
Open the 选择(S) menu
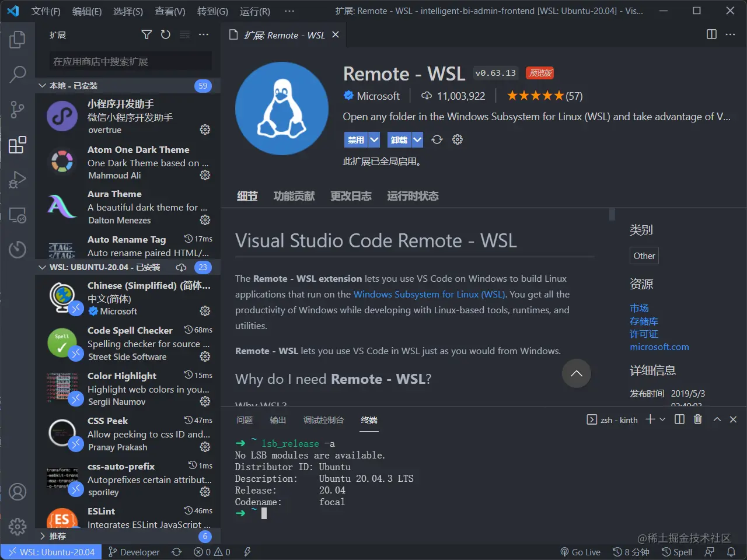pos(128,11)
